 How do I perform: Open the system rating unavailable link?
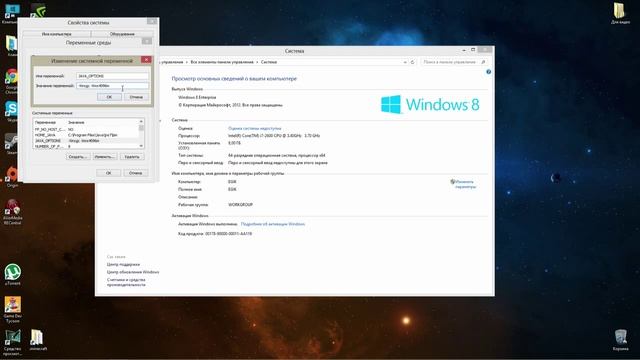pos(254,128)
